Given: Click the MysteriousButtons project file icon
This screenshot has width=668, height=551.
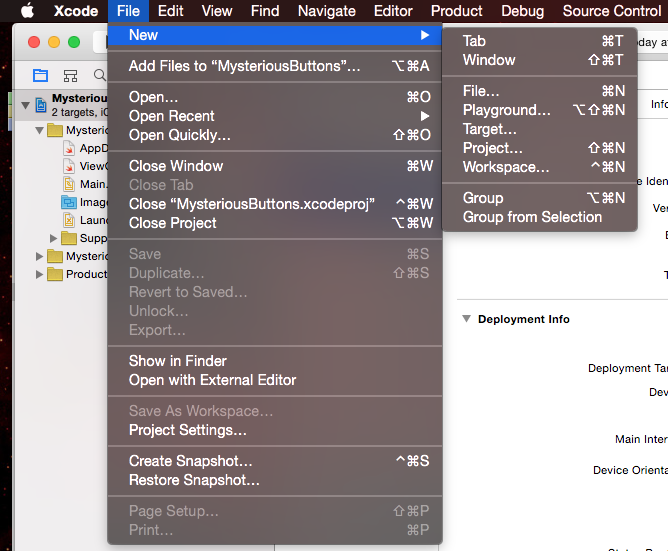Looking at the screenshot, I should tap(41, 104).
